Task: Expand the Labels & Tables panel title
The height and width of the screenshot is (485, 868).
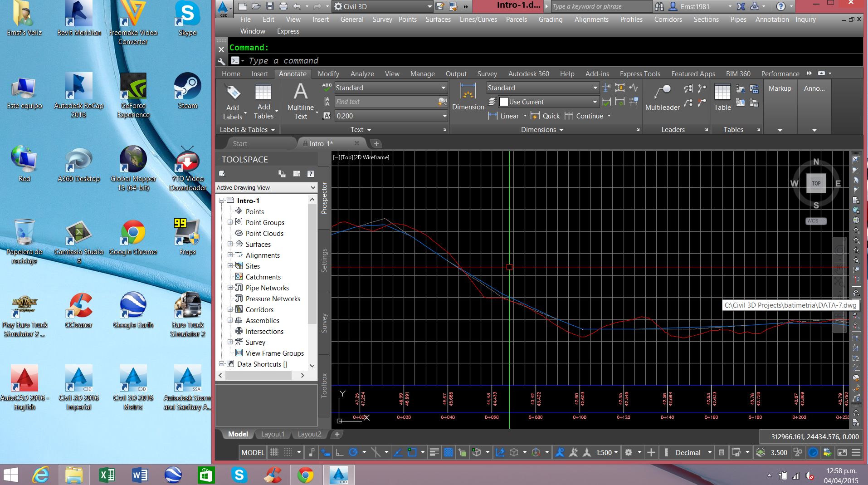Action: pyautogui.click(x=248, y=130)
